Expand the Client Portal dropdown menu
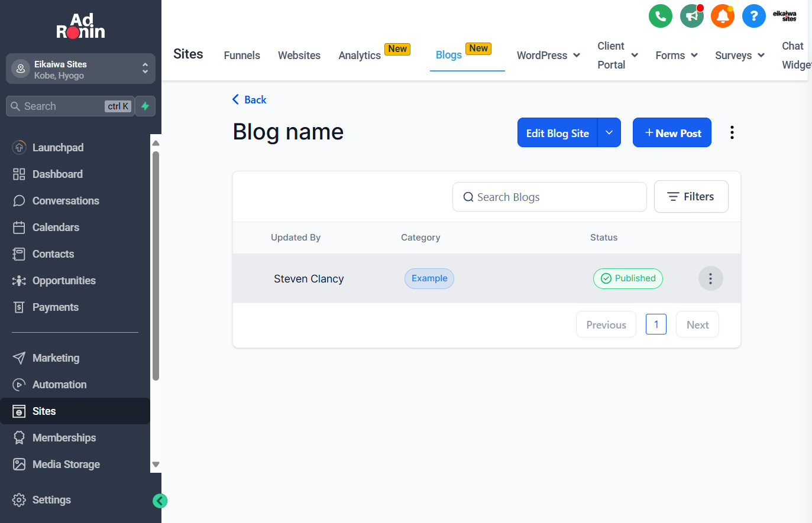The height and width of the screenshot is (523, 812). 617,56
